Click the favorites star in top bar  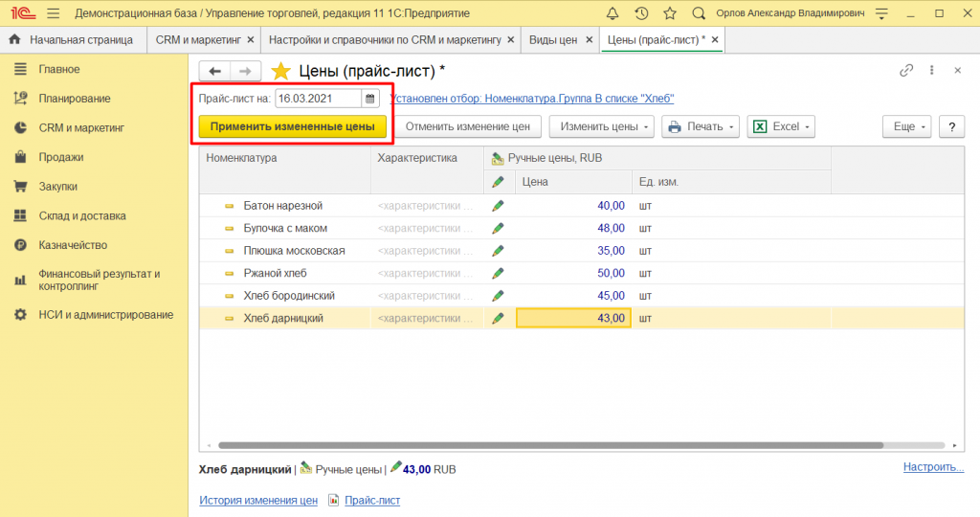click(670, 13)
